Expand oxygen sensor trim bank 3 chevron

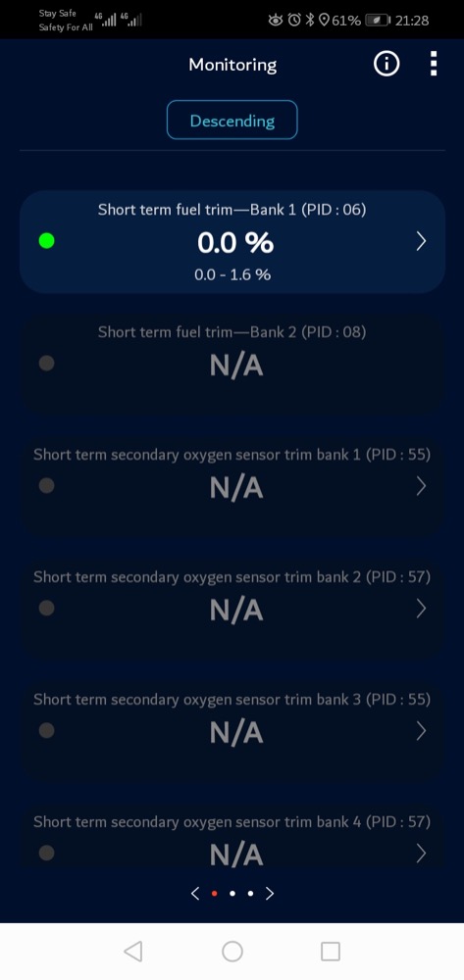(x=421, y=731)
